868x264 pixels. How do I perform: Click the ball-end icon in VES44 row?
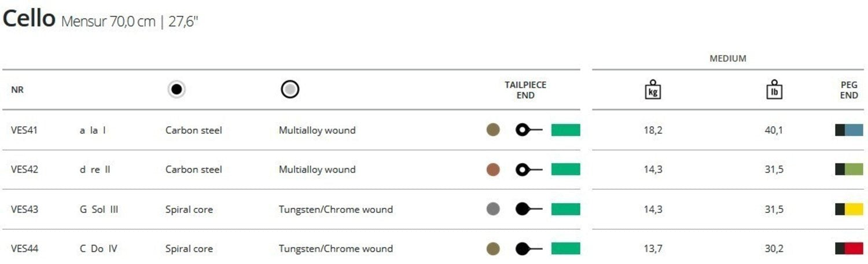coord(528,249)
